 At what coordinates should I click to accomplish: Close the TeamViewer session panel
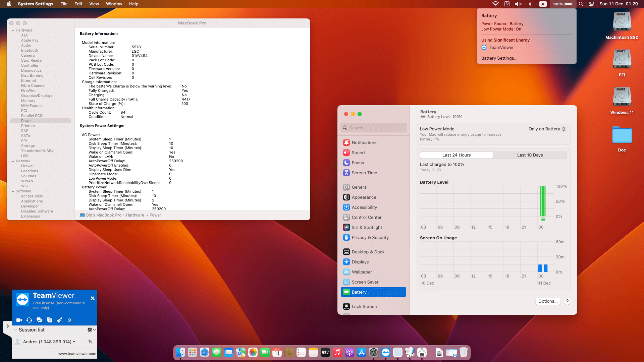tap(93, 298)
